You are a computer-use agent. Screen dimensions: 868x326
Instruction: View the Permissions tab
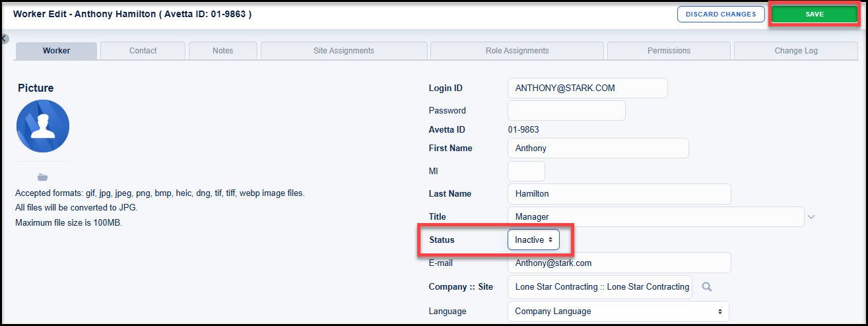click(x=669, y=51)
